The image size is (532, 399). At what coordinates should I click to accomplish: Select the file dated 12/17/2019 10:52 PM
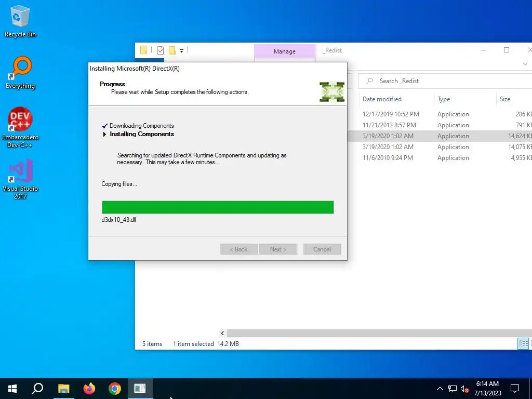tap(440, 114)
